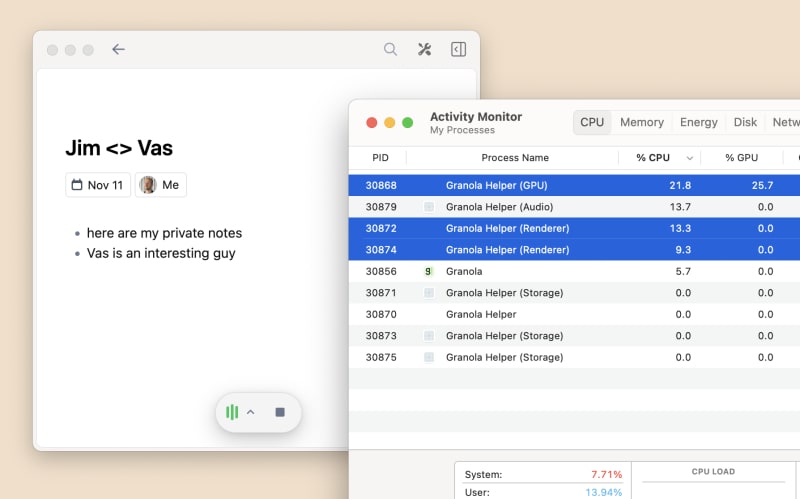
Task: Switch to the Memory tab
Action: click(x=641, y=122)
